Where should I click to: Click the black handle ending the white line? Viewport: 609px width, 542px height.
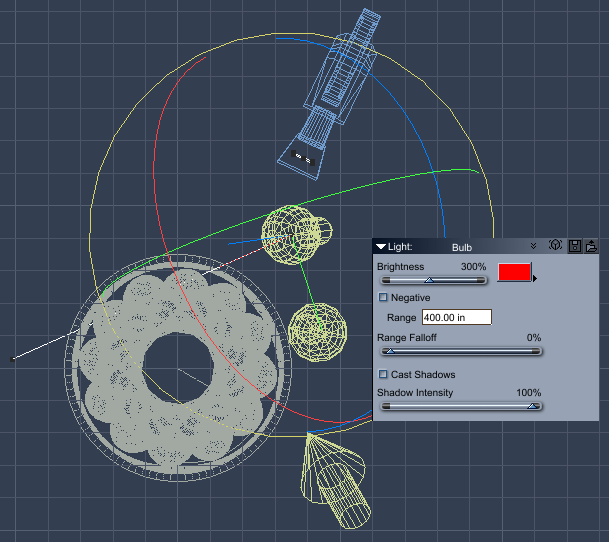click(x=12, y=359)
